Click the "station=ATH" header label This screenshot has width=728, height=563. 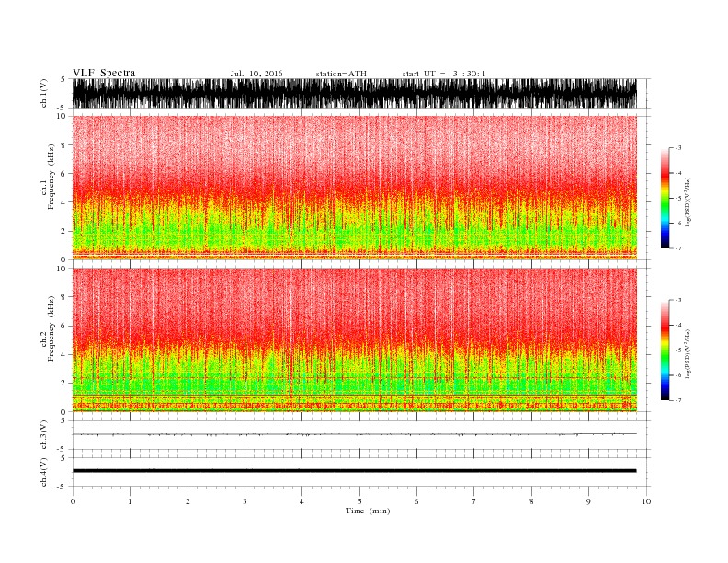coord(341,74)
